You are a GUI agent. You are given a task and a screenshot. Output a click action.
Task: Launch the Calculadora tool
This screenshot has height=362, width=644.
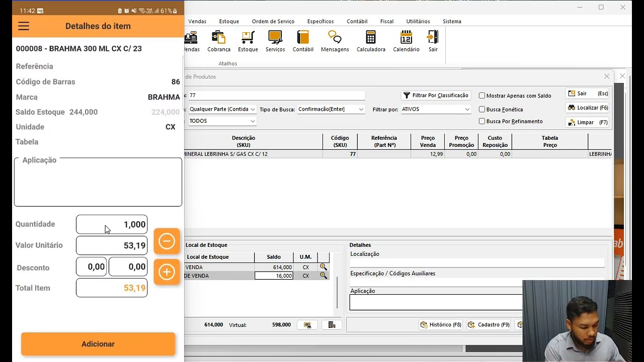[371, 41]
